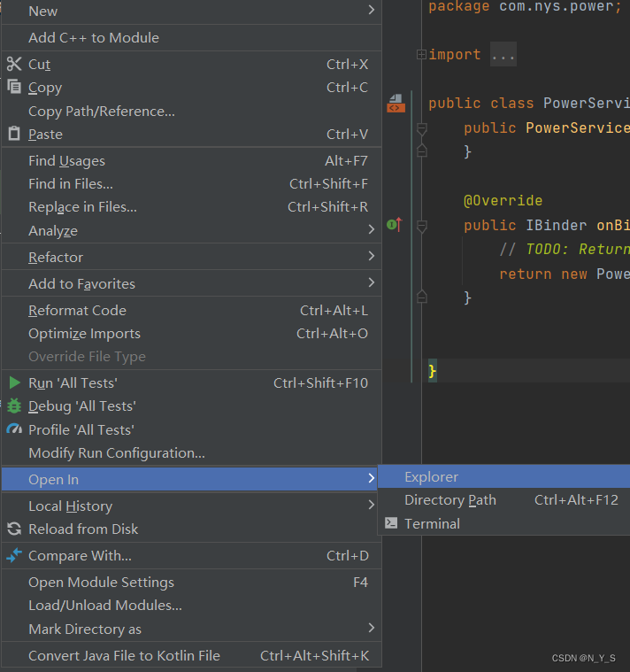Choose Find in Files menu item
This screenshot has height=672, width=630.
[x=71, y=184]
